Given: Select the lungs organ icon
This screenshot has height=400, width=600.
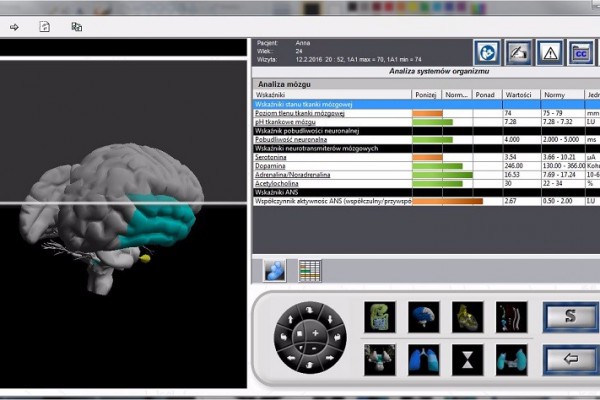Looking at the screenshot, I should coord(422,357).
